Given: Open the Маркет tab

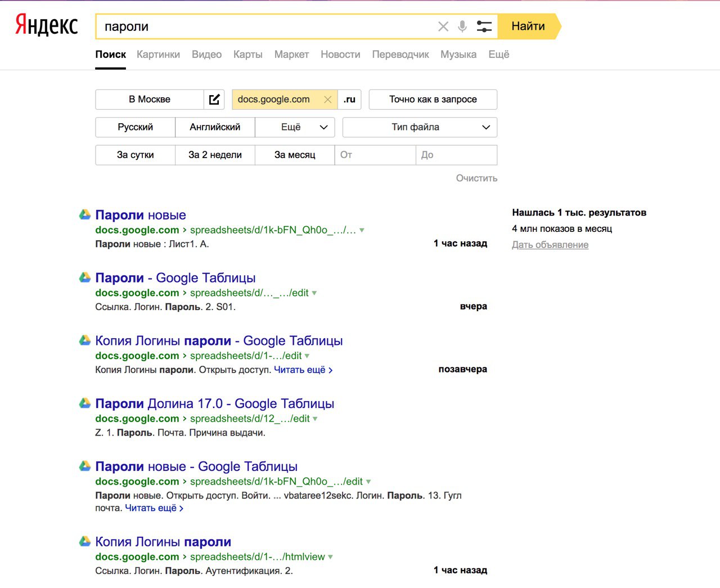Looking at the screenshot, I should [x=291, y=55].
